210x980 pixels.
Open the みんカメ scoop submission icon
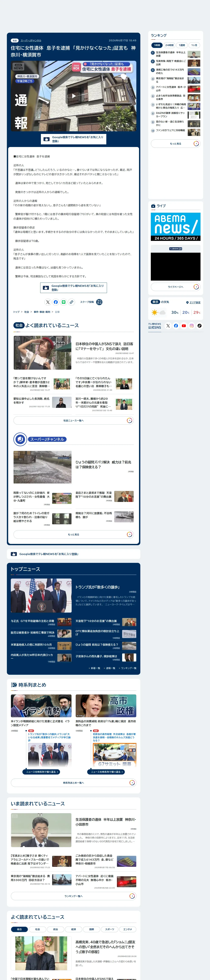point(99,302)
